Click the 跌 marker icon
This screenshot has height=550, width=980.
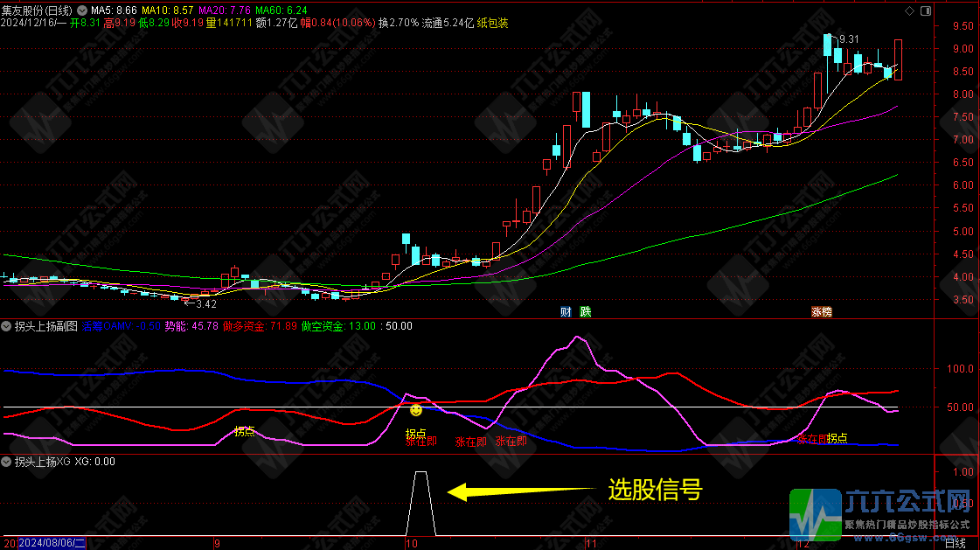(x=585, y=312)
